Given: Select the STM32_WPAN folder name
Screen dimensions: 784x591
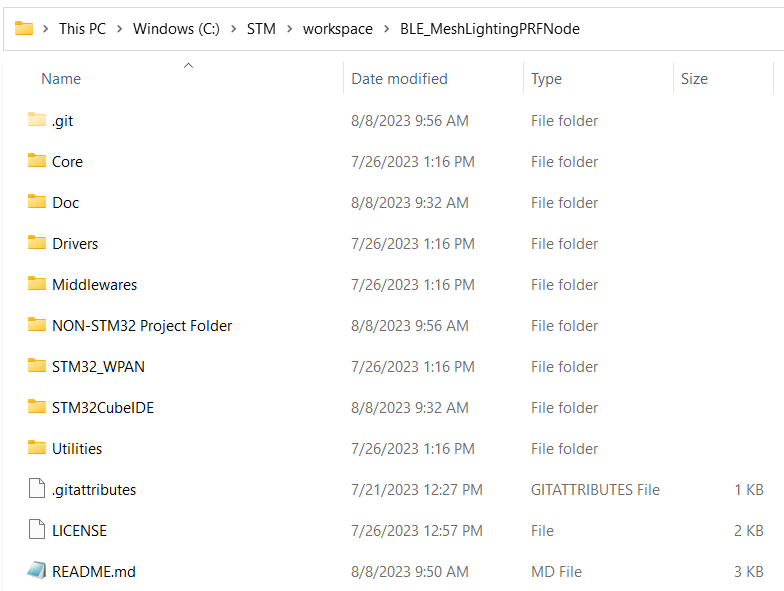Looking at the screenshot, I should pyautogui.click(x=98, y=366).
